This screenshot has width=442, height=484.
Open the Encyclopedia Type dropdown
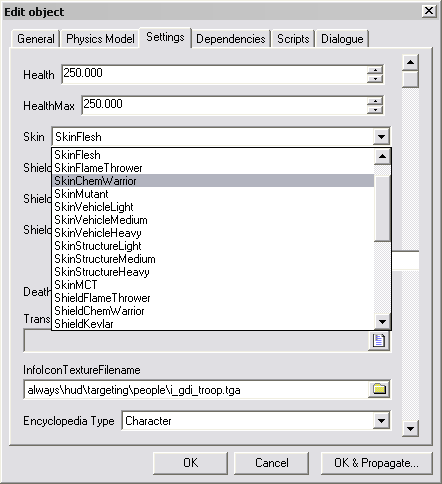click(382, 421)
